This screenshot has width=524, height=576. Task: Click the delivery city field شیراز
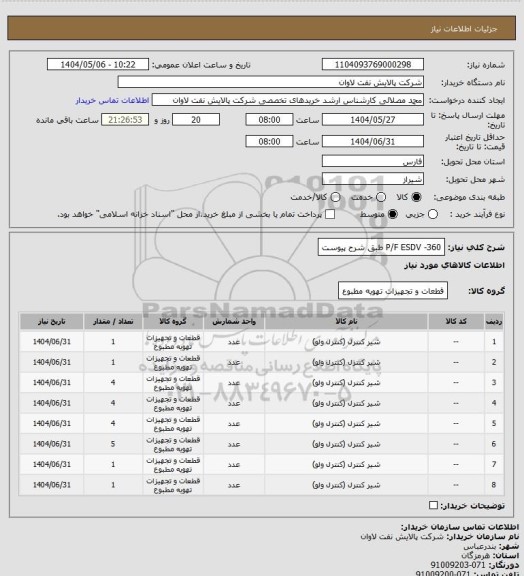(373, 179)
